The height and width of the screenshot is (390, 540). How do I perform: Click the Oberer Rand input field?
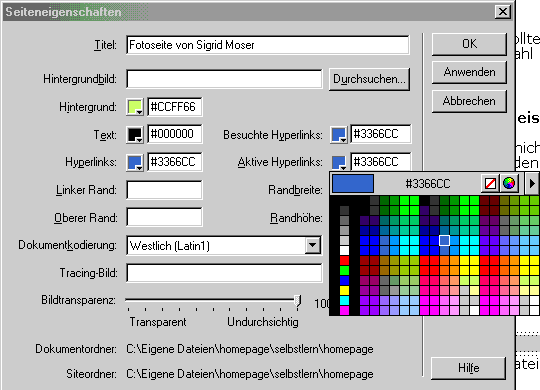pyautogui.click(x=164, y=217)
